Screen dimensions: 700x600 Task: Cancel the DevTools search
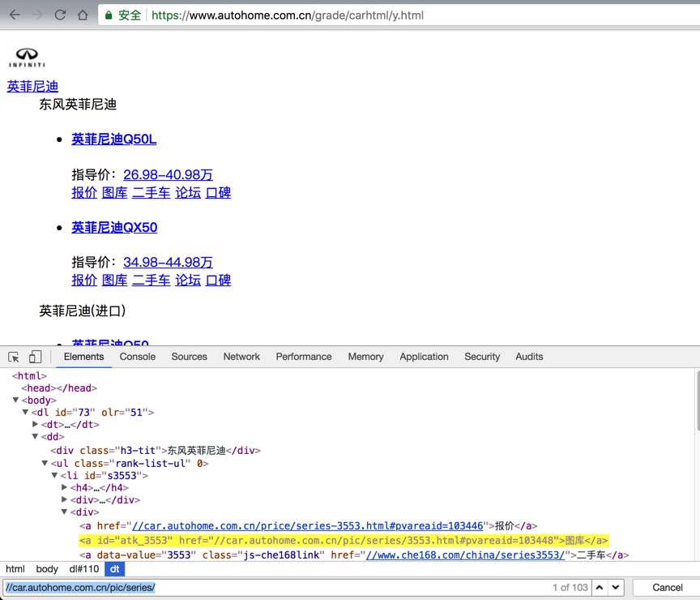pyautogui.click(x=667, y=587)
